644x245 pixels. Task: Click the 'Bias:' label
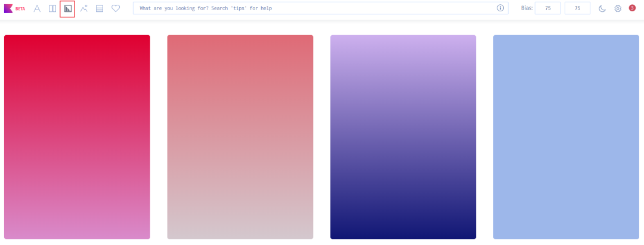[x=527, y=8]
